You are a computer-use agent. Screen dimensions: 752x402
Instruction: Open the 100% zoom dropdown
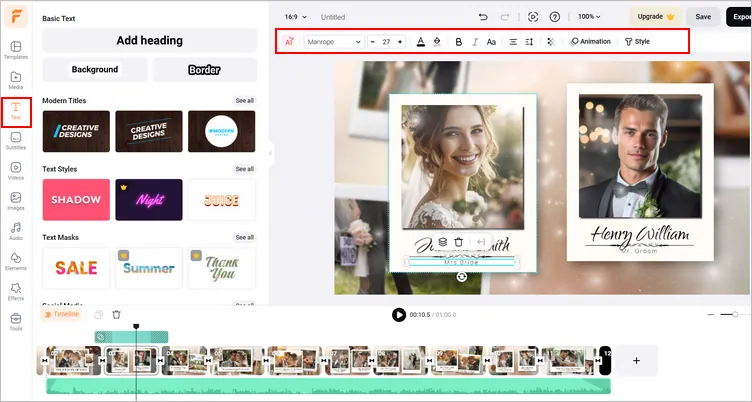coord(589,17)
